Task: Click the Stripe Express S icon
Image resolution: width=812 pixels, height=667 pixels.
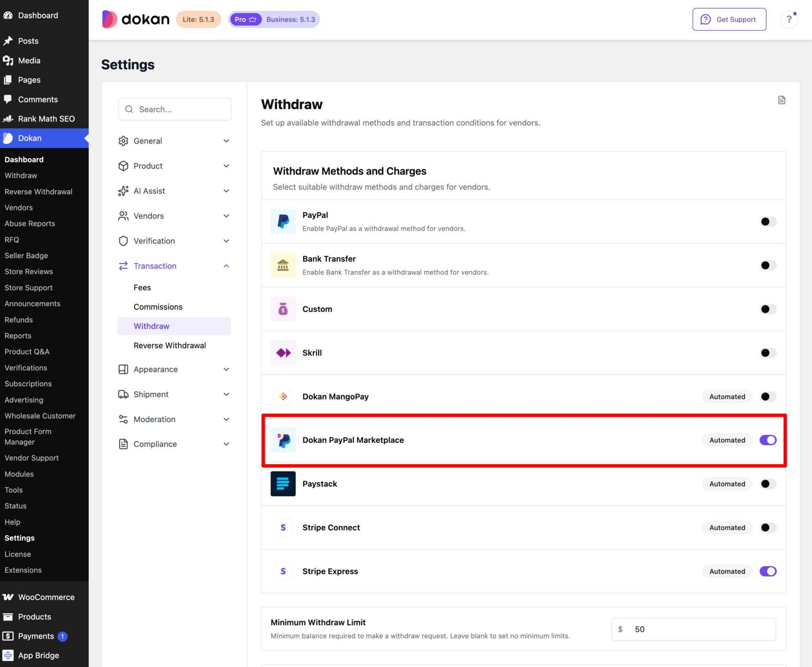Action: click(x=283, y=571)
